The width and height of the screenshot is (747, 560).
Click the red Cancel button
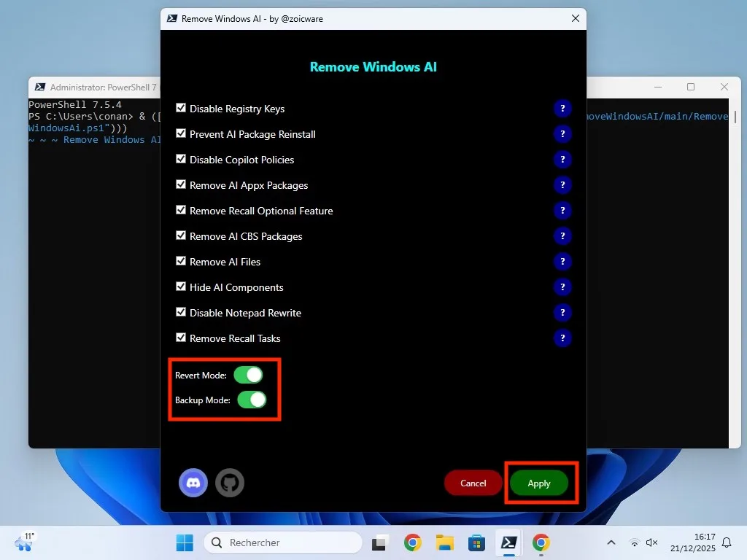(473, 483)
